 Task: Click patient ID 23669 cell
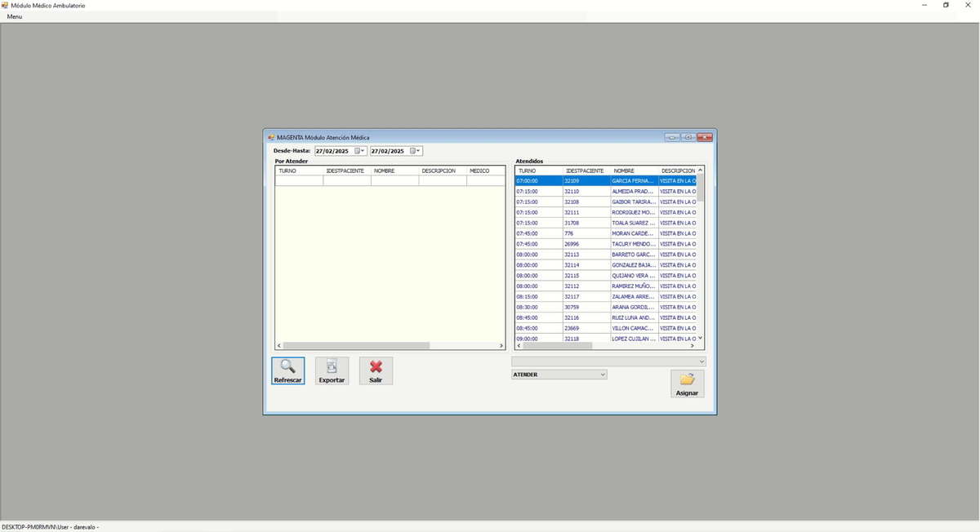[x=586, y=329]
